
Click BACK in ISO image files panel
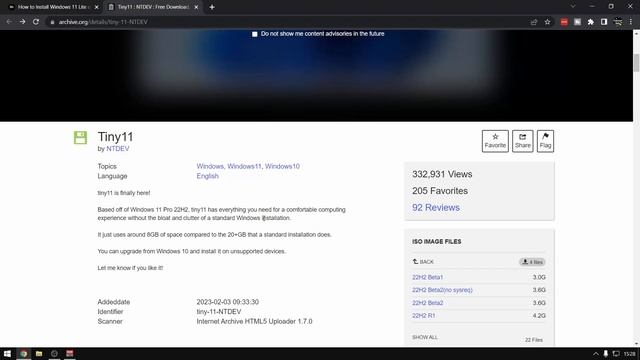pyautogui.click(x=423, y=262)
